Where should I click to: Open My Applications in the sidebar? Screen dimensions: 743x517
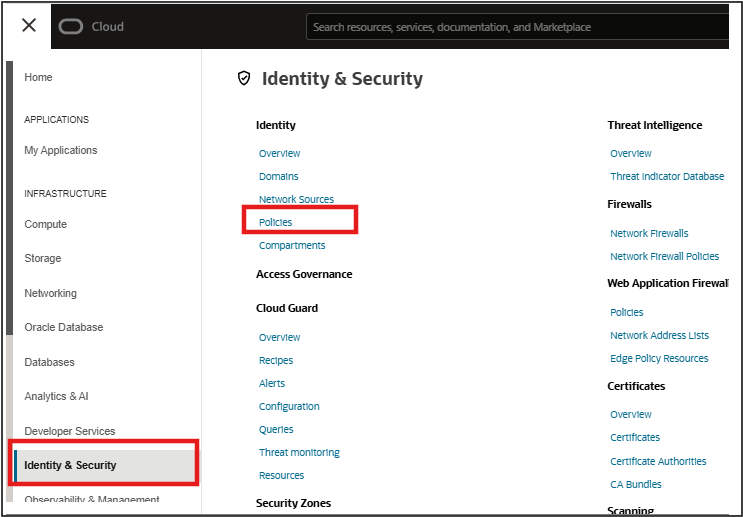coord(60,150)
